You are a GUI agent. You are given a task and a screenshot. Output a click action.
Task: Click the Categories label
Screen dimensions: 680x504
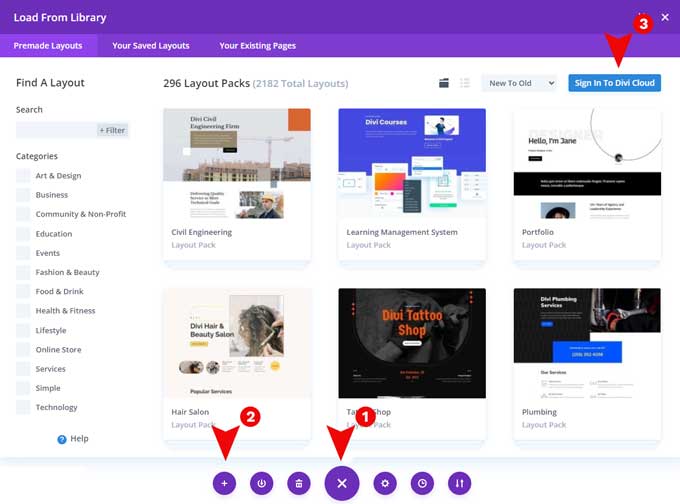(36, 156)
